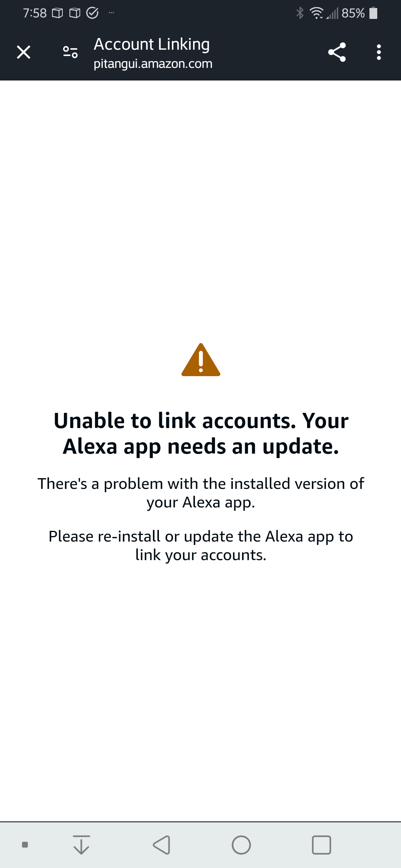
Task: Open the three-dot overflow menu
Action: (379, 52)
